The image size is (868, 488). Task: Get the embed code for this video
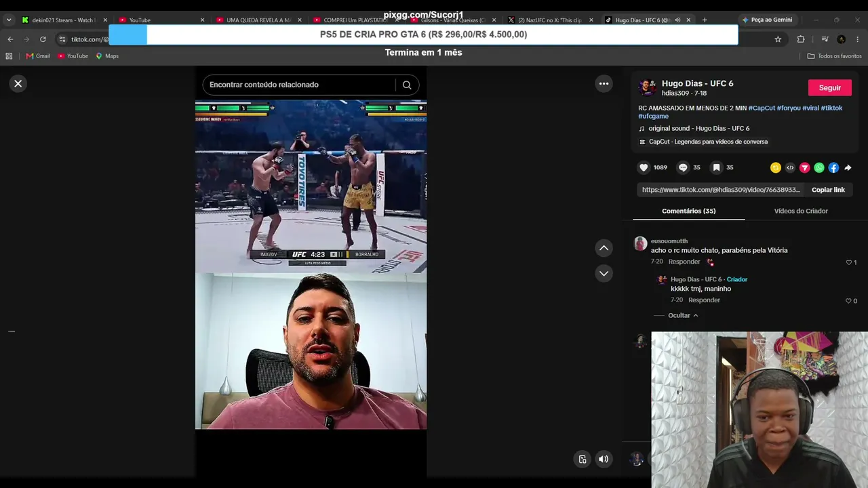click(x=790, y=167)
